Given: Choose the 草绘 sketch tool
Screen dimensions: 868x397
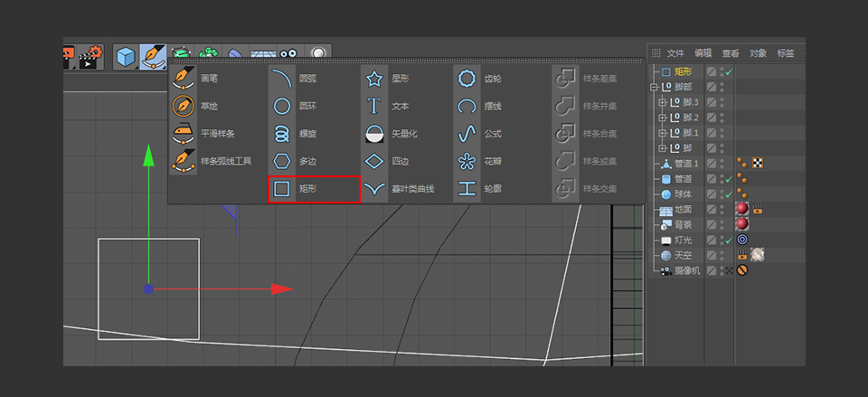Looking at the screenshot, I should (x=195, y=106).
